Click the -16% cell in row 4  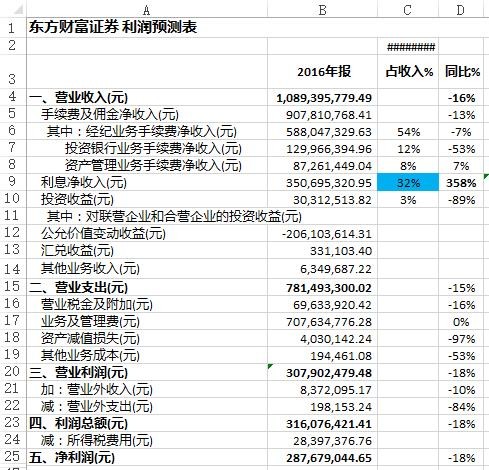[461, 98]
